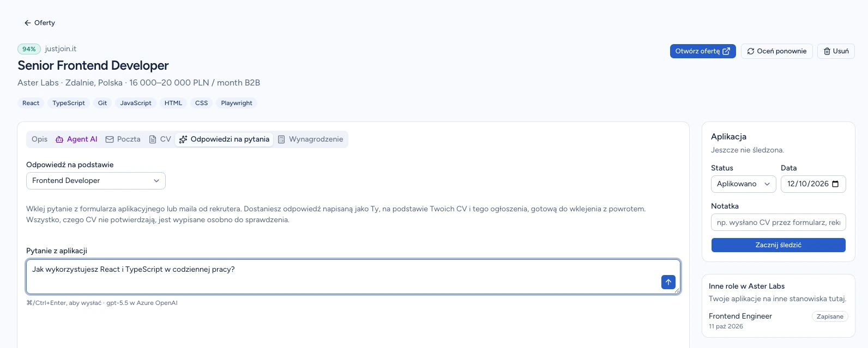
Task: Select the HTML skill tag
Action: click(173, 103)
